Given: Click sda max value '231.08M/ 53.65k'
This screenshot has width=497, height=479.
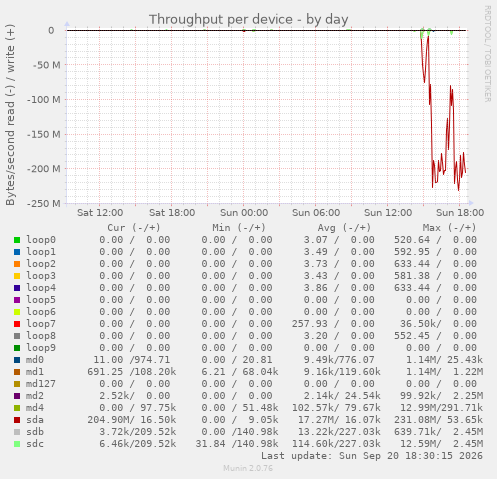Looking at the screenshot, I should 438,420.
